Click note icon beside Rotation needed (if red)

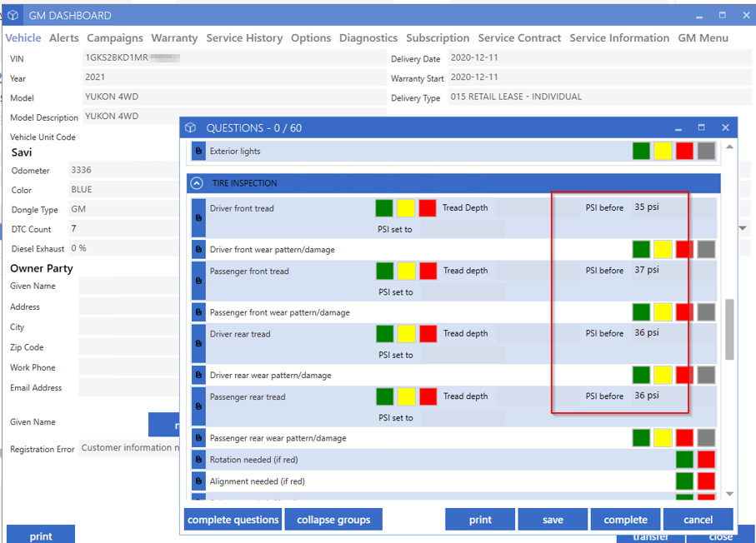198,460
